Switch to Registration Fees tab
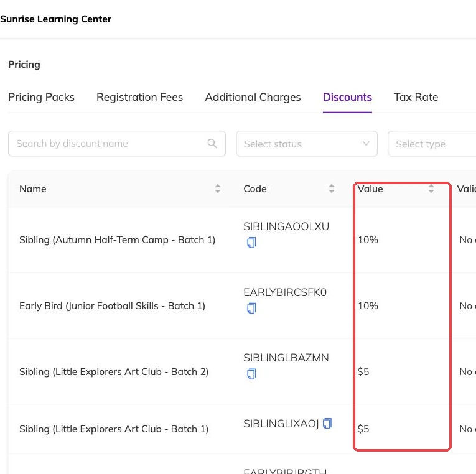The image size is (476, 474). 139,97
